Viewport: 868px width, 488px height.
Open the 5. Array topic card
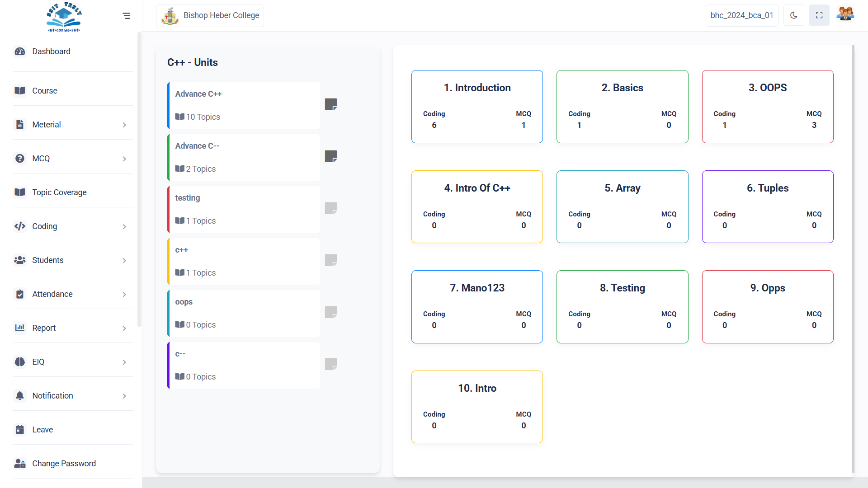click(622, 206)
